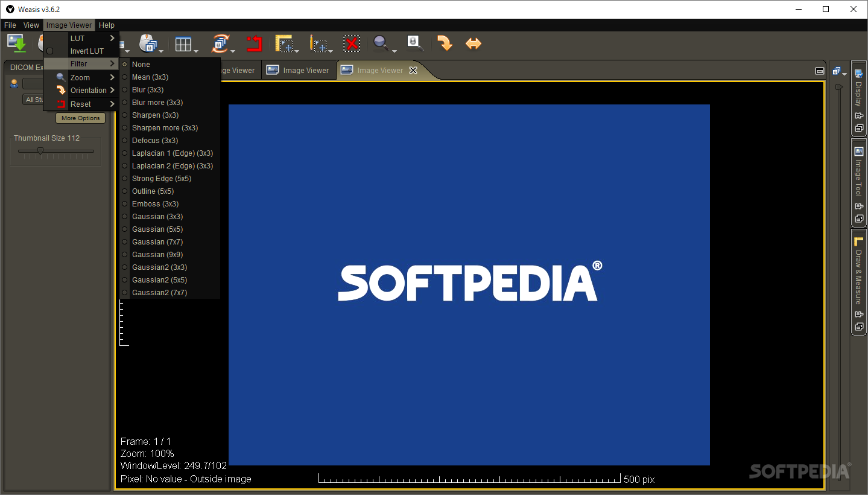Click the patient person icon in DICOM Explorer
The height and width of the screenshot is (495, 868).
tap(14, 84)
